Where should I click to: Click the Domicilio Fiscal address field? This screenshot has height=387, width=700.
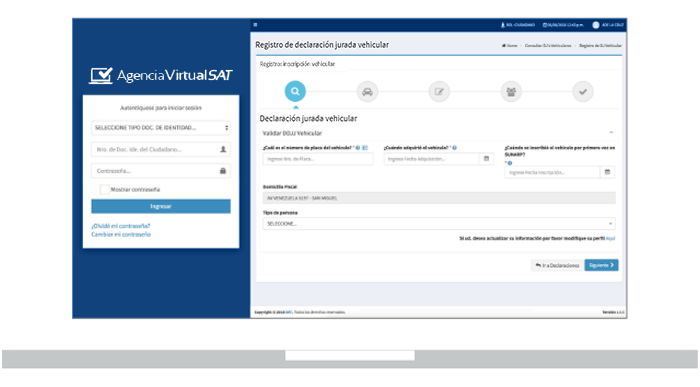(x=439, y=198)
